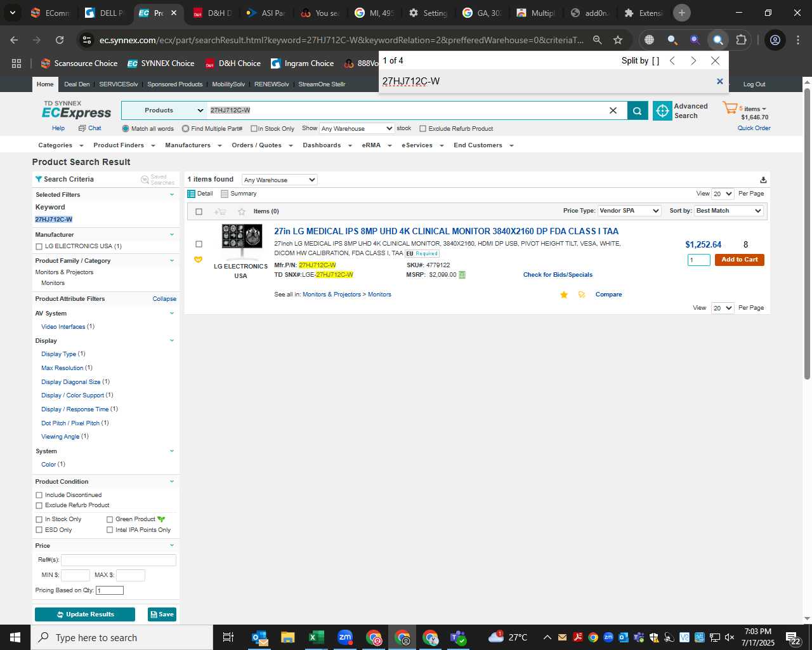Screen dimensions: 812x650
Task: Click favorite star in Items toolbar
Action: click(x=241, y=211)
